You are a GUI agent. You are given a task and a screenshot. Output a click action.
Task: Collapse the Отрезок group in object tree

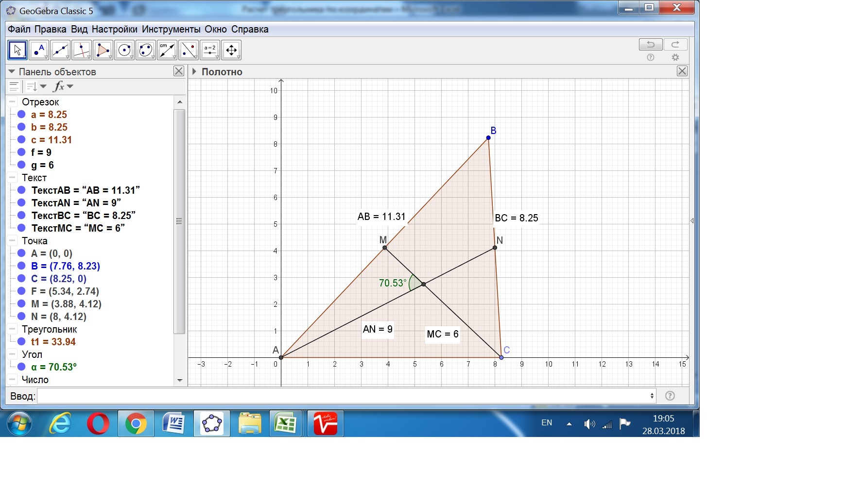(13, 102)
